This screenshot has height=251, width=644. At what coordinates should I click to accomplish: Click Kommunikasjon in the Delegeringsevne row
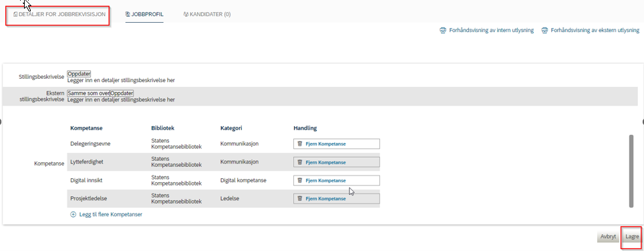coord(239,144)
